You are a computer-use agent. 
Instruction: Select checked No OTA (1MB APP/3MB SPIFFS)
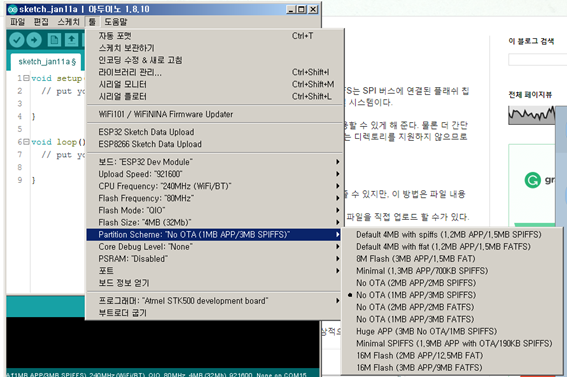pyautogui.click(x=452, y=295)
